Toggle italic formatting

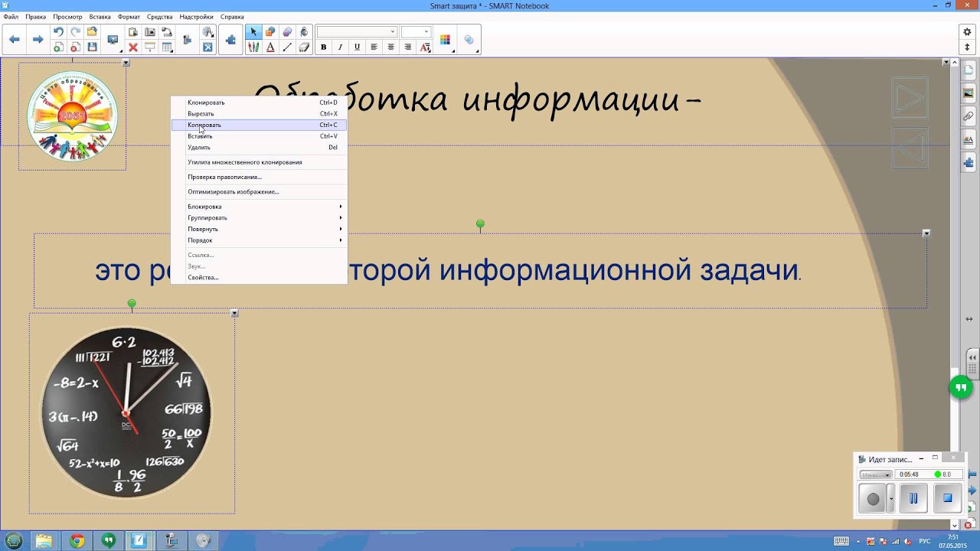[340, 47]
